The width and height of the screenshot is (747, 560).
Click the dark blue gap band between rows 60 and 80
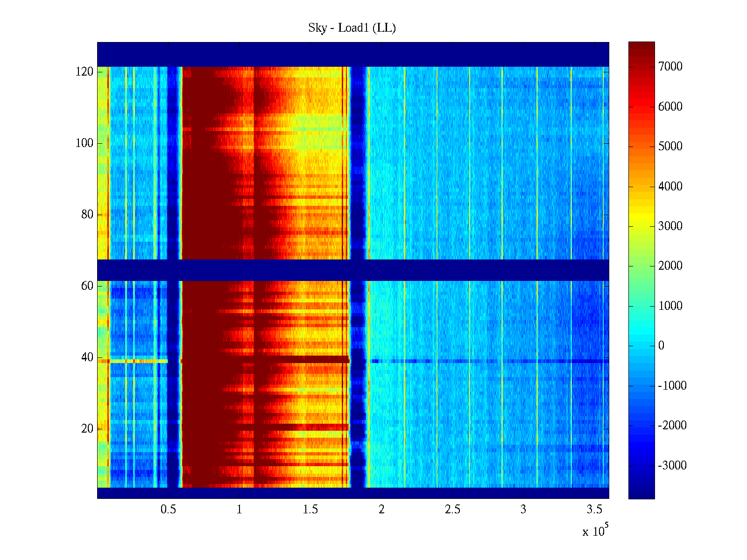(352, 270)
